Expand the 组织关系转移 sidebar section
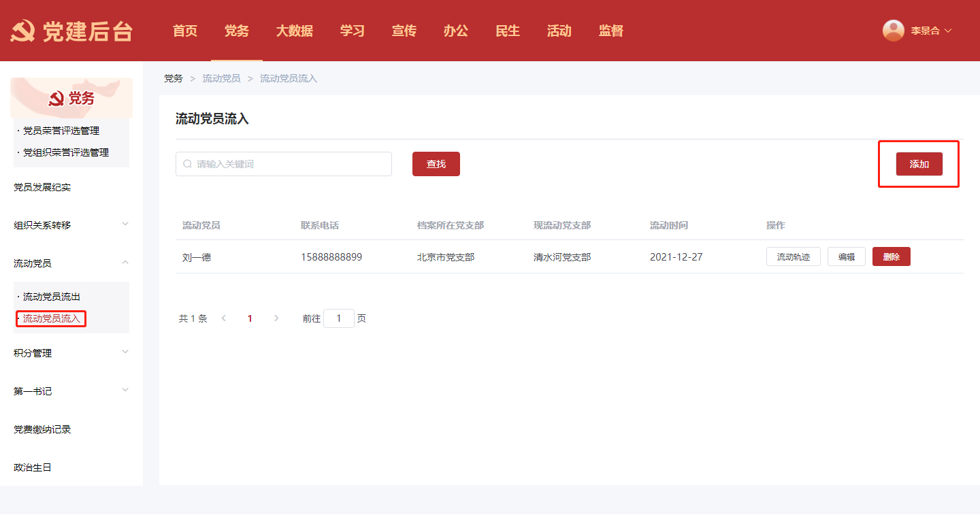 pyautogui.click(x=125, y=225)
